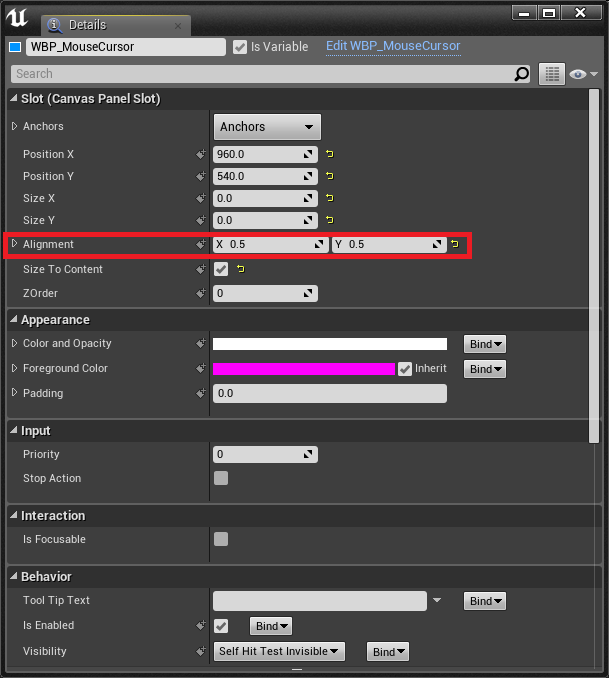
Task: Expand the Padding row
Action: point(14,392)
